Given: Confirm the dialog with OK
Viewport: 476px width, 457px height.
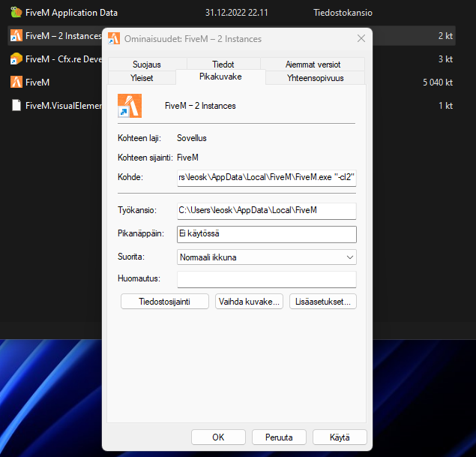Looking at the screenshot, I should click(x=218, y=437).
